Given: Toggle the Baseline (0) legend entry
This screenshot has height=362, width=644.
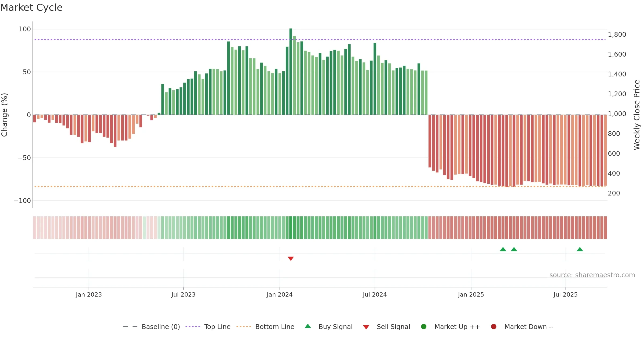Looking at the screenshot, I should point(151,327).
